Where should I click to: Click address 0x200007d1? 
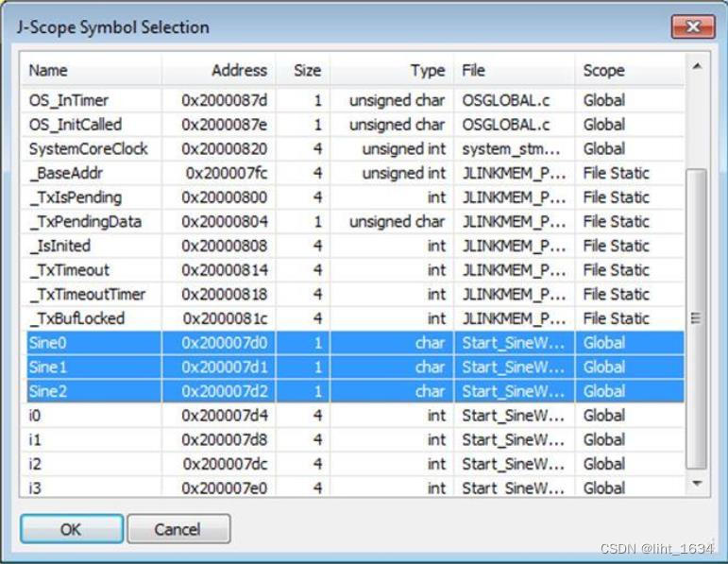tap(224, 367)
